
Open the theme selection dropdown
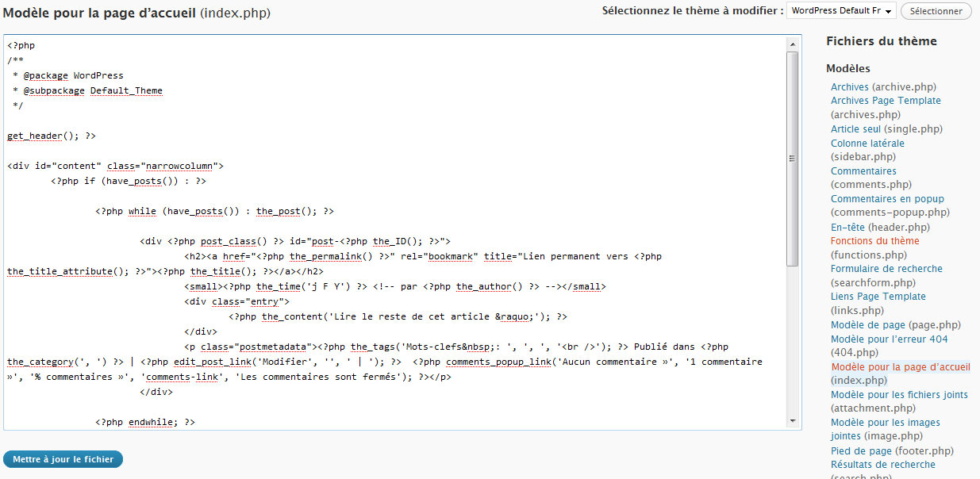coord(842,11)
